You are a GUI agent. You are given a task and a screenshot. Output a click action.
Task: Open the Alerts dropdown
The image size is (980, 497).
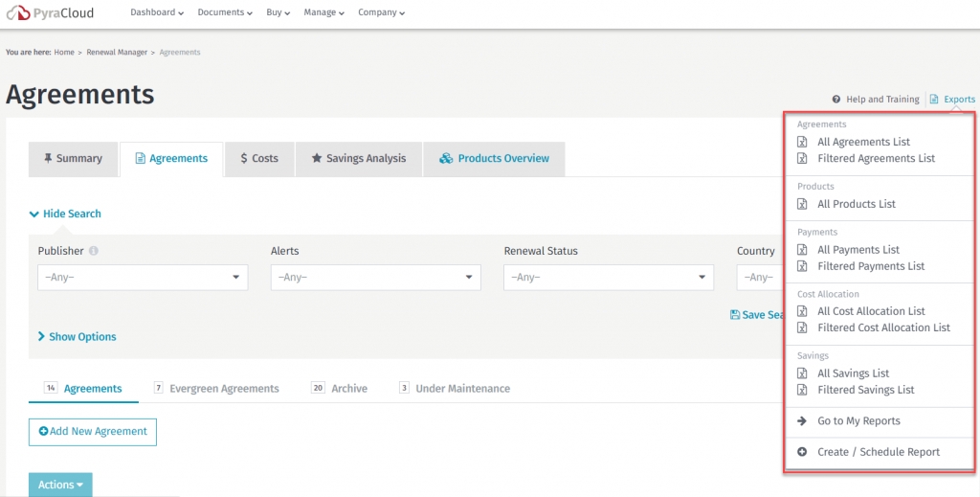[x=375, y=278]
